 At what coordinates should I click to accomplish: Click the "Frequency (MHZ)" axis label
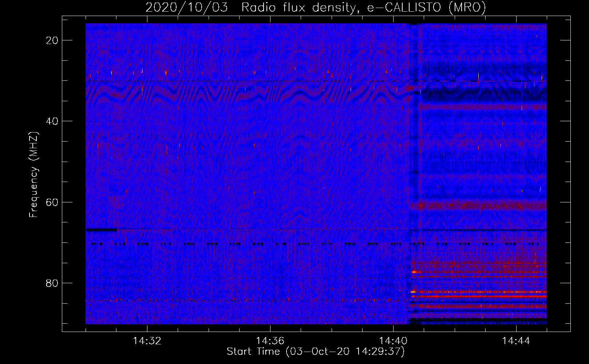tap(33, 175)
